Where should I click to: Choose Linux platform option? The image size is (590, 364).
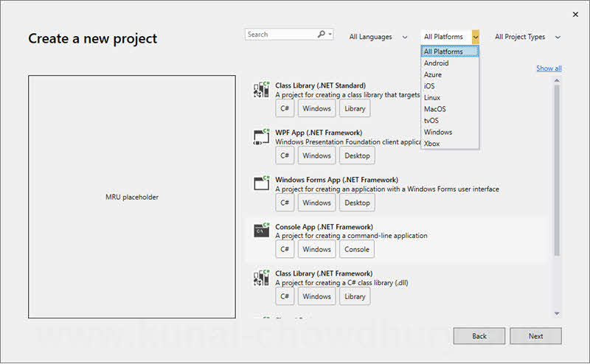click(x=450, y=97)
